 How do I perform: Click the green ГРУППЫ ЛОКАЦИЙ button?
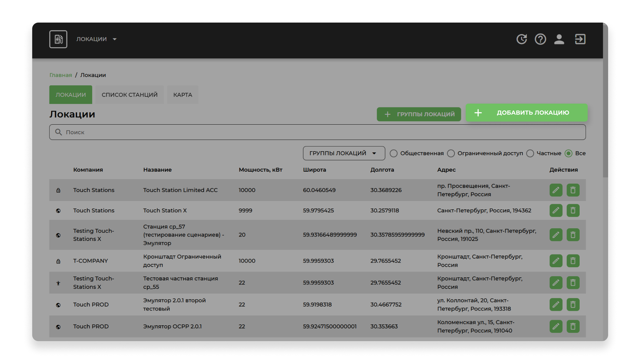click(x=419, y=114)
